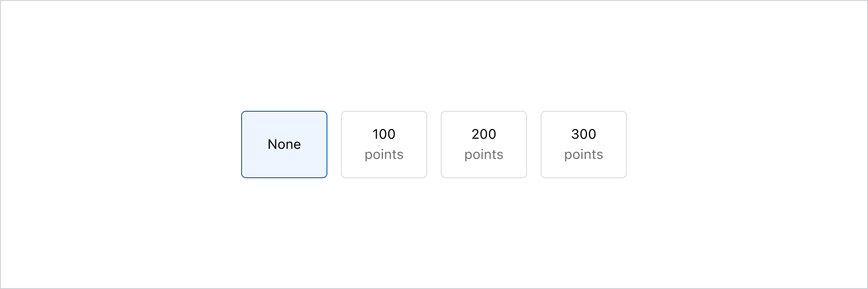Pick the blue-highlighted selected card

coord(284,144)
